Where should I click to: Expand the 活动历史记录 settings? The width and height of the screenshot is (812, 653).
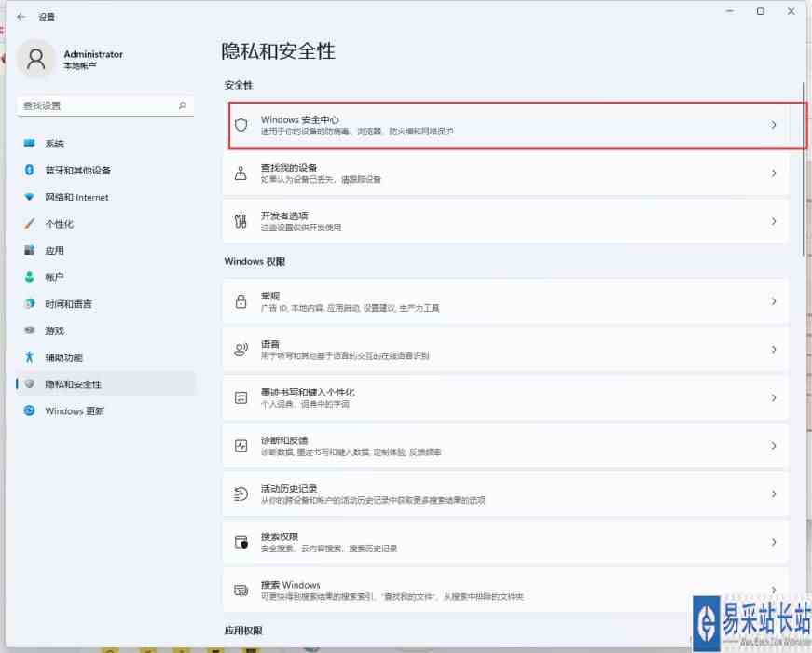(774, 493)
